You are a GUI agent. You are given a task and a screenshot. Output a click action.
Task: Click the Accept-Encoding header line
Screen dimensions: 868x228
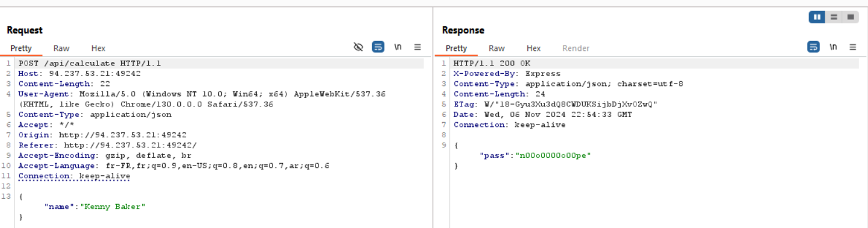coord(105,156)
